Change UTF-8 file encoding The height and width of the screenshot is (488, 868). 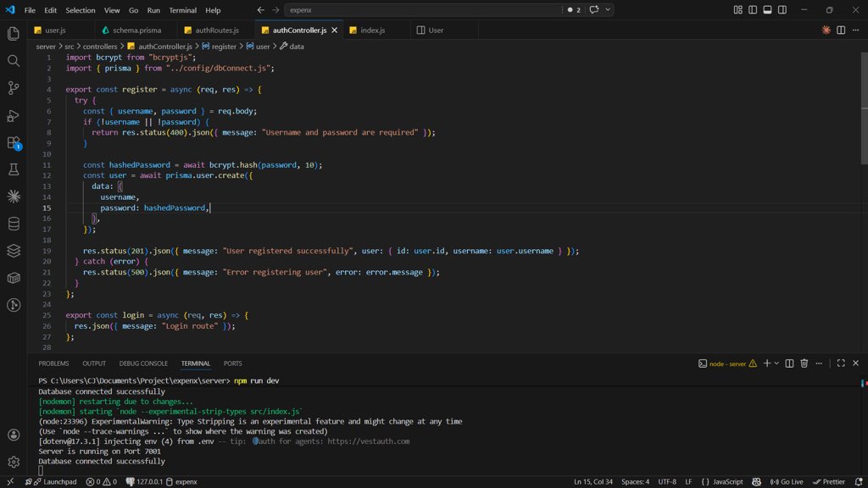[x=667, y=482]
